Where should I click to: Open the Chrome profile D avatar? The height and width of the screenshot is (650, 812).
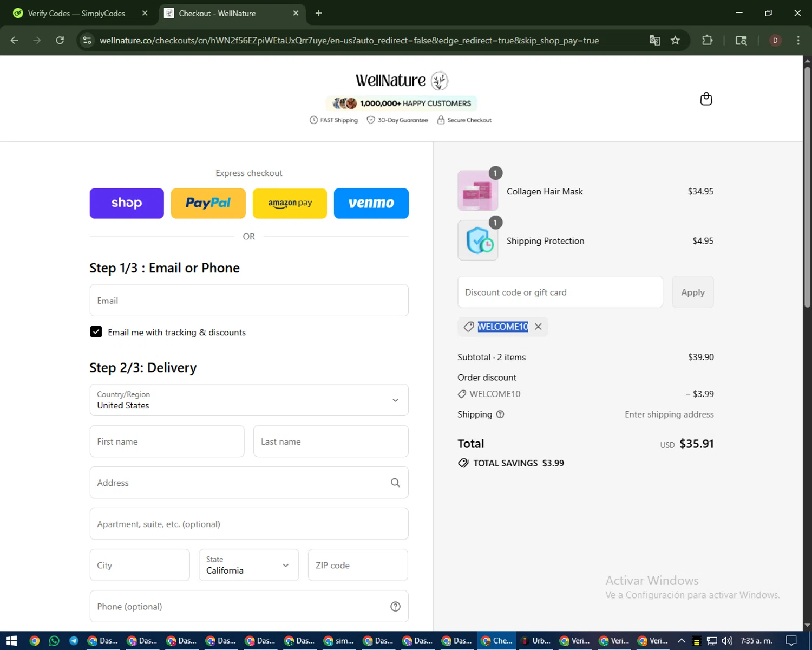[775, 40]
